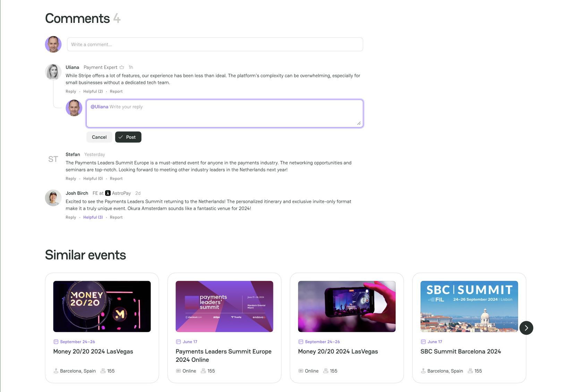This screenshot has height=392, width=569.
Task: Click location pin icon beside Barcelona, Spain on Money 20/20 card
Action: click(x=56, y=371)
